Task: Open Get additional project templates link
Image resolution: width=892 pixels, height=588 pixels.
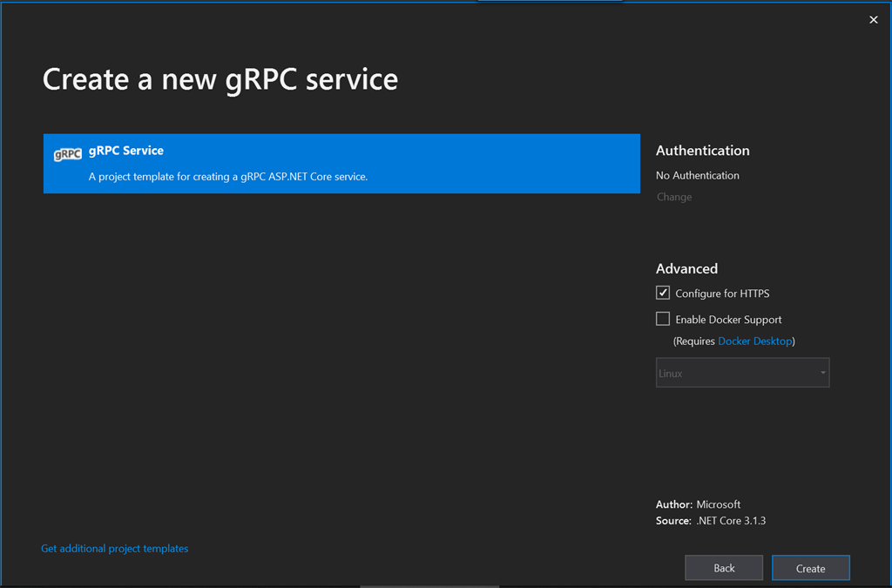Action: [x=115, y=549]
